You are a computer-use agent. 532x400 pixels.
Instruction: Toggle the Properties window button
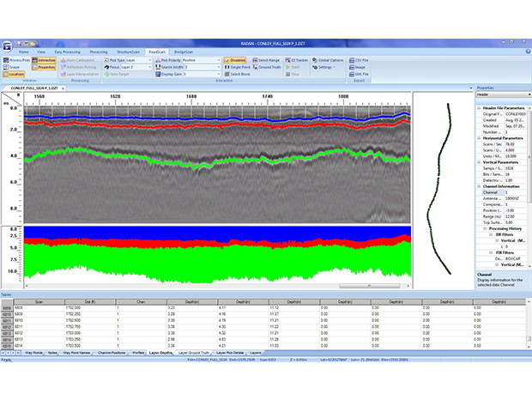44,67
